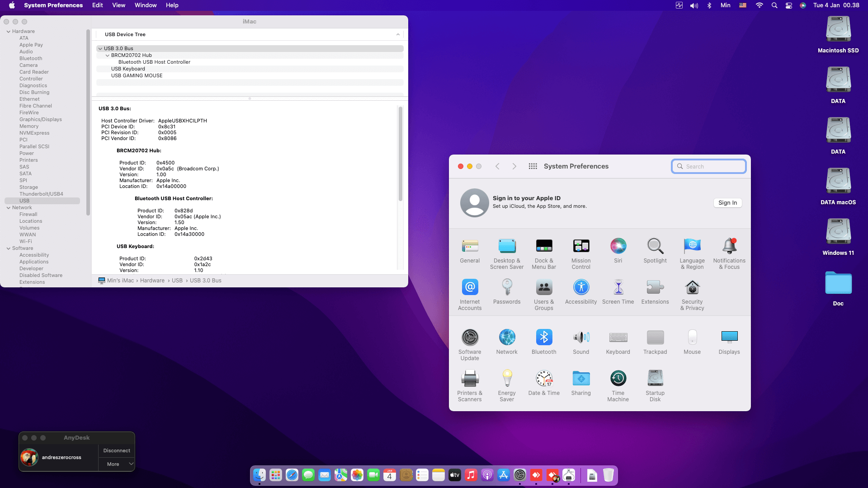Open Dock & Menu Bar preferences

tap(544, 254)
